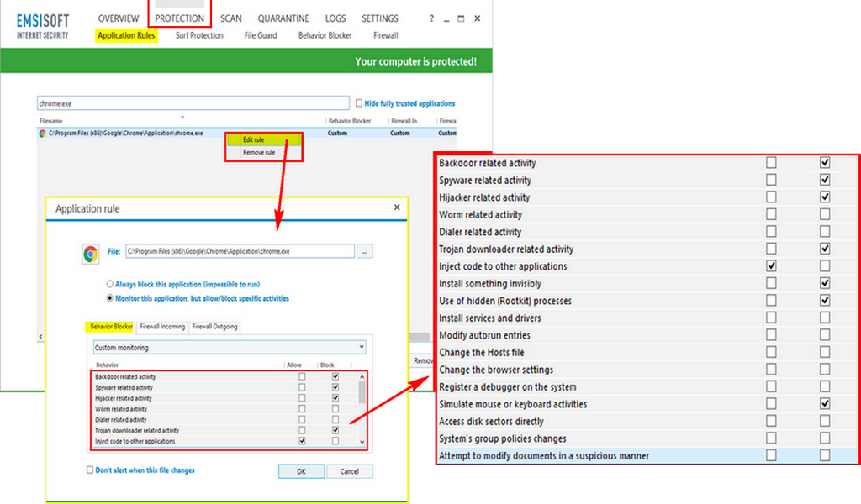Select Monitor this application radio option
This screenshot has width=861, height=504.
pos(110,298)
